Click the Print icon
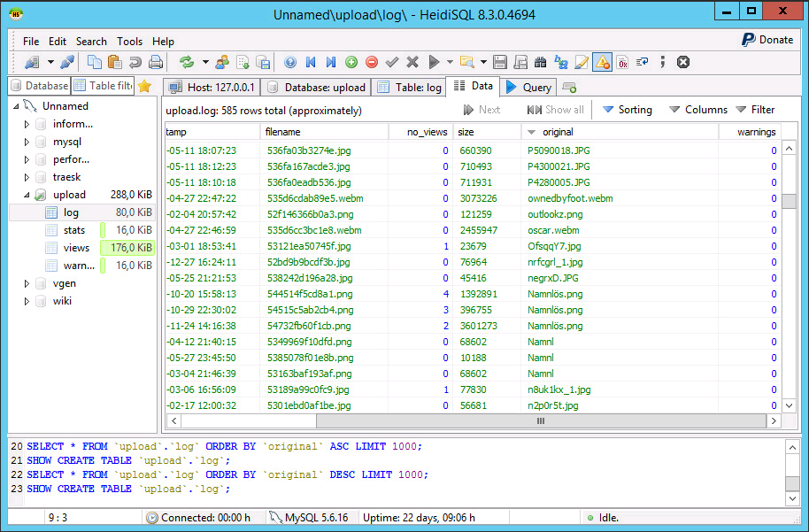The width and height of the screenshot is (809, 532). coord(156,63)
